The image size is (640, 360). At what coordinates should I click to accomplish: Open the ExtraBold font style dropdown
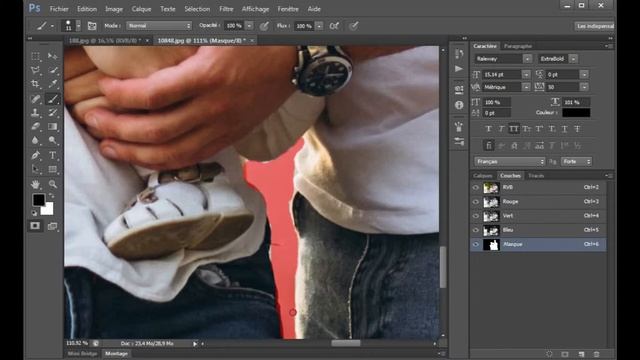click(573, 59)
